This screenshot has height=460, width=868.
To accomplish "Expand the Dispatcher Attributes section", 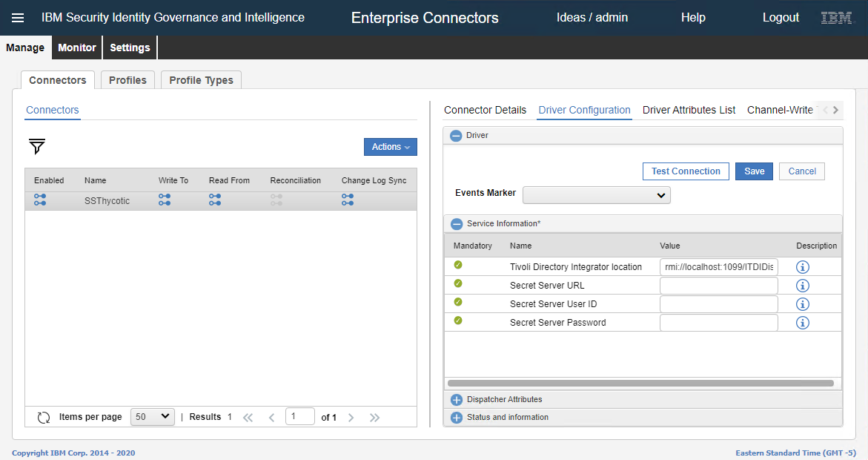I will click(456, 399).
